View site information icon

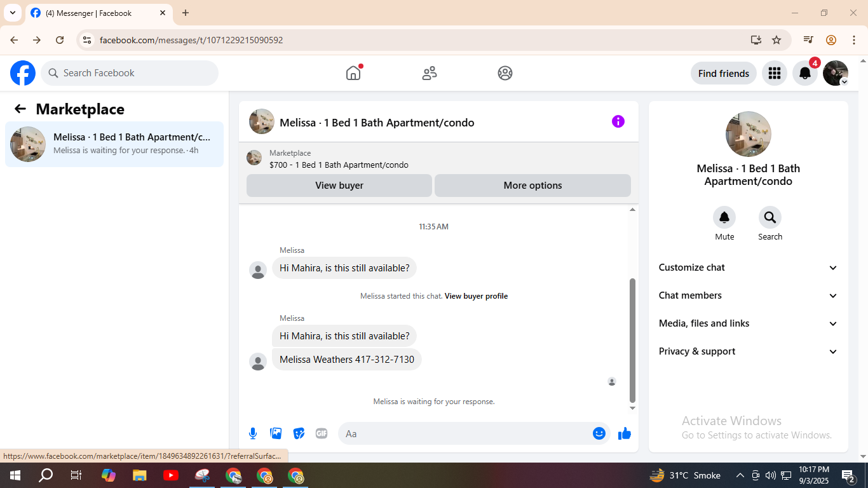click(x=87, y=40)
